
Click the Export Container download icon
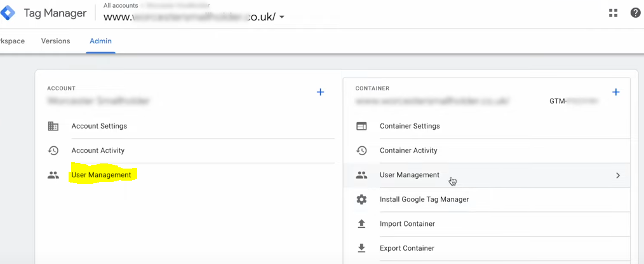(x=361, y=248)
